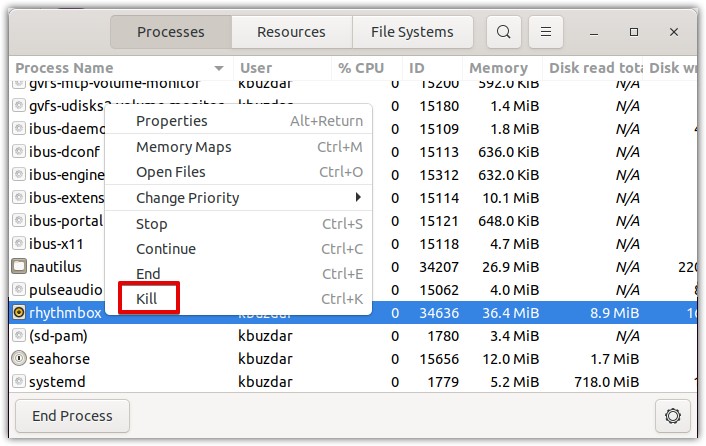Click the seahorse process icon

tap(19, 358)
